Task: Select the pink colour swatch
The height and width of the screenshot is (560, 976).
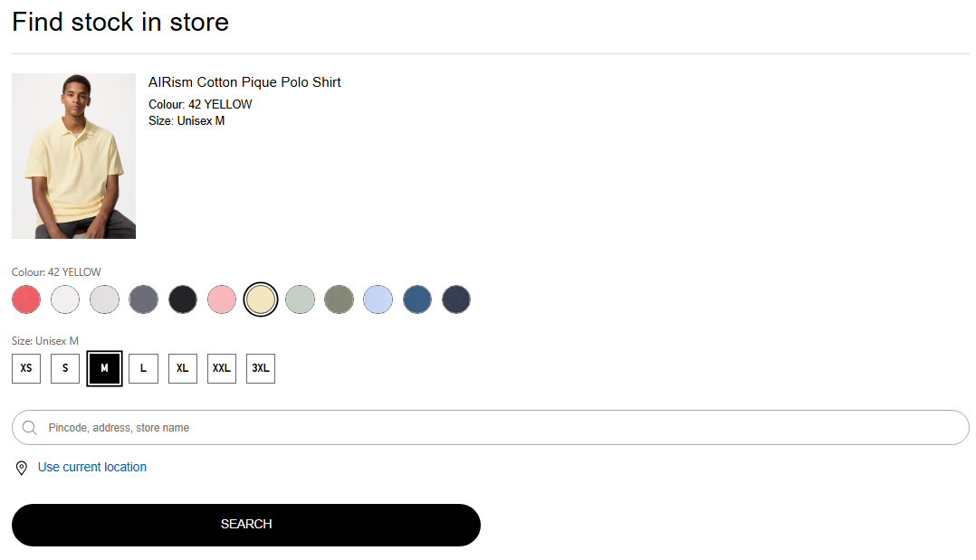Action: pyautogui.click(x=222, y=299)
